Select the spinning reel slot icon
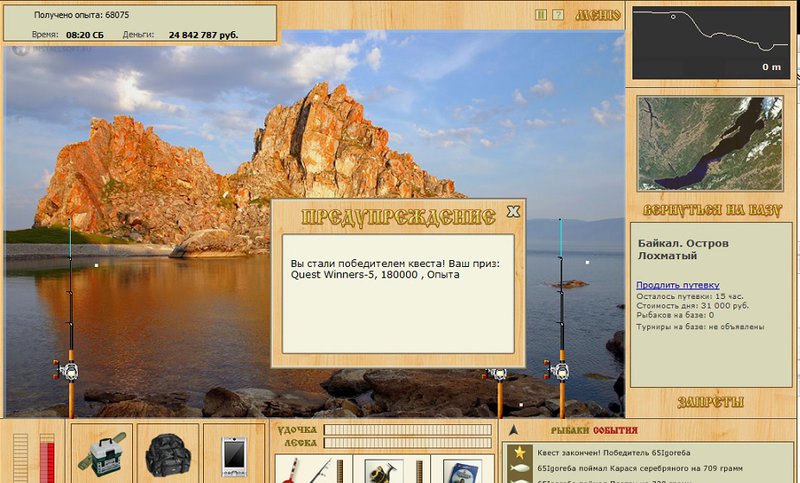800x483 pixels. (389, 470)
